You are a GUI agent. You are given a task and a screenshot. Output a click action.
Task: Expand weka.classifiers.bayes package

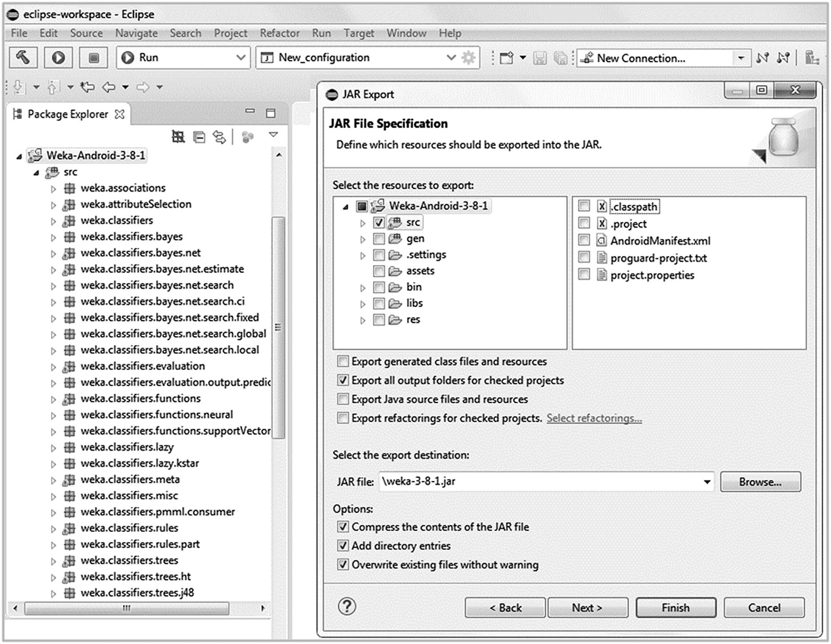pos(53,237)
